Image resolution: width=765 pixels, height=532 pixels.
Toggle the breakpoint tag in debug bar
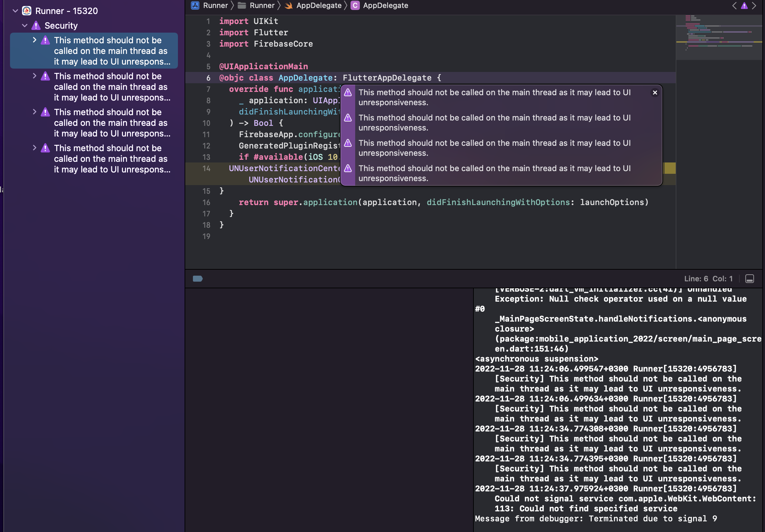pos(198,279)
